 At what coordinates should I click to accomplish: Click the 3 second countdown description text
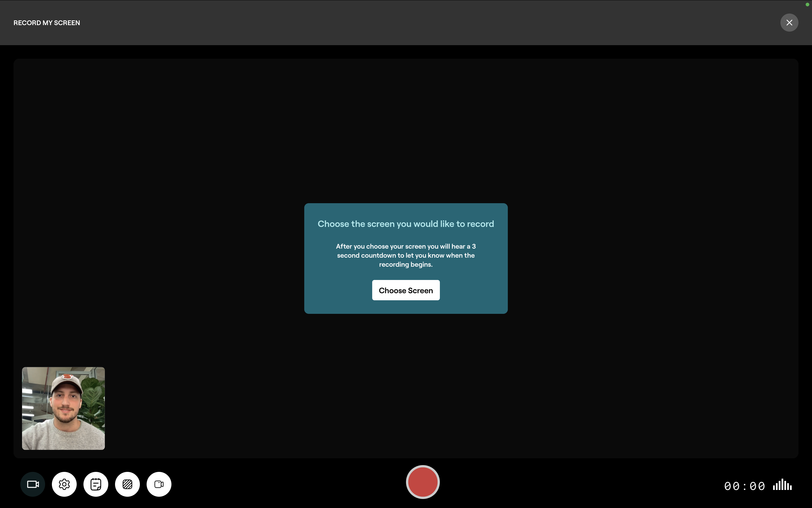pos(406,255)
